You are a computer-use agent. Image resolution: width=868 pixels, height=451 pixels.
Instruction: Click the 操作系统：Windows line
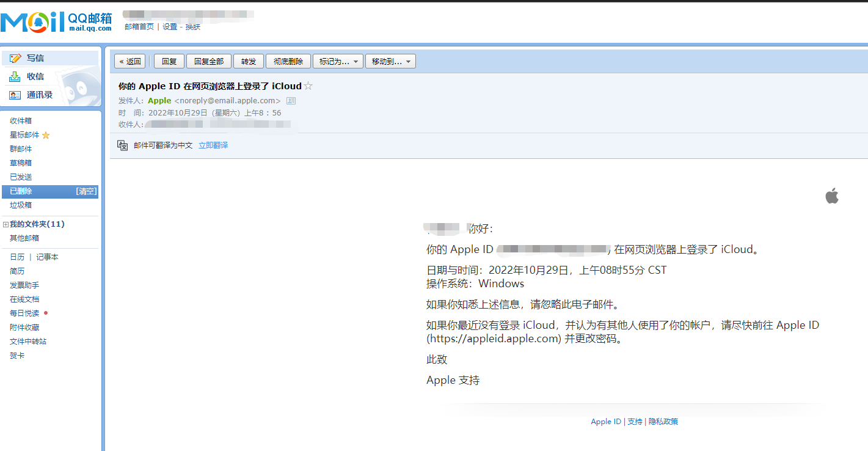pos(475,284)
